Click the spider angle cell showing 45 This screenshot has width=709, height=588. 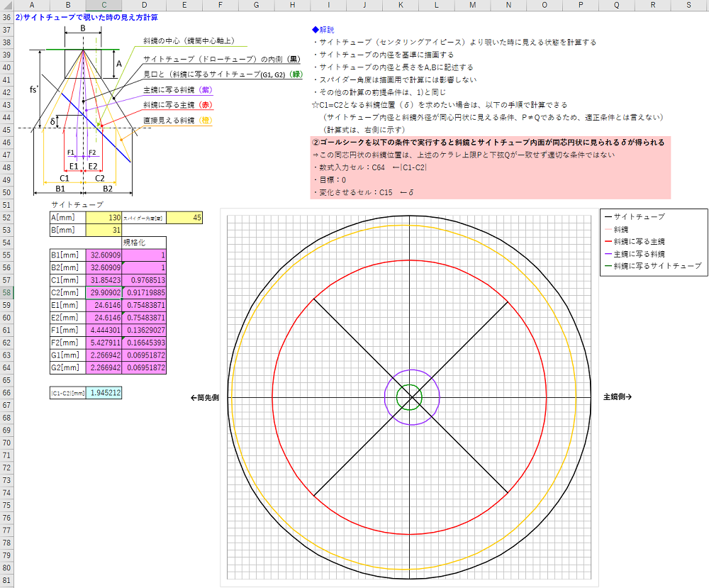click(x=184, y=218)
